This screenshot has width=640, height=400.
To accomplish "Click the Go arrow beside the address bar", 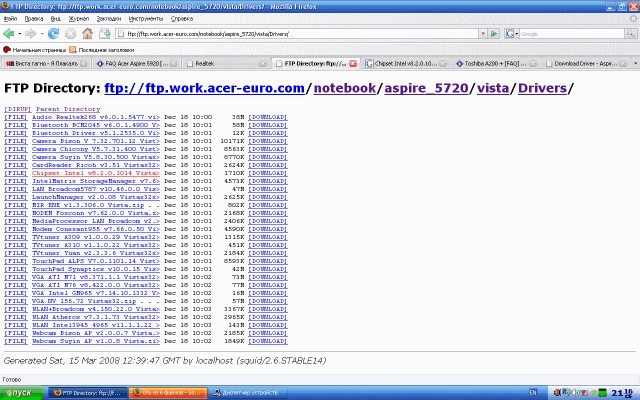I will [x=494, y=34].
